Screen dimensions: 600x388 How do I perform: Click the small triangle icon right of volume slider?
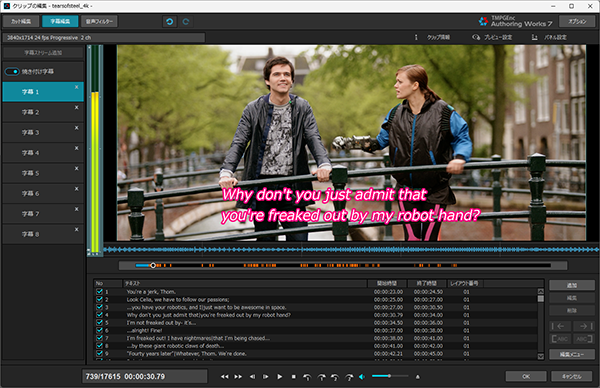click(417, 377)
